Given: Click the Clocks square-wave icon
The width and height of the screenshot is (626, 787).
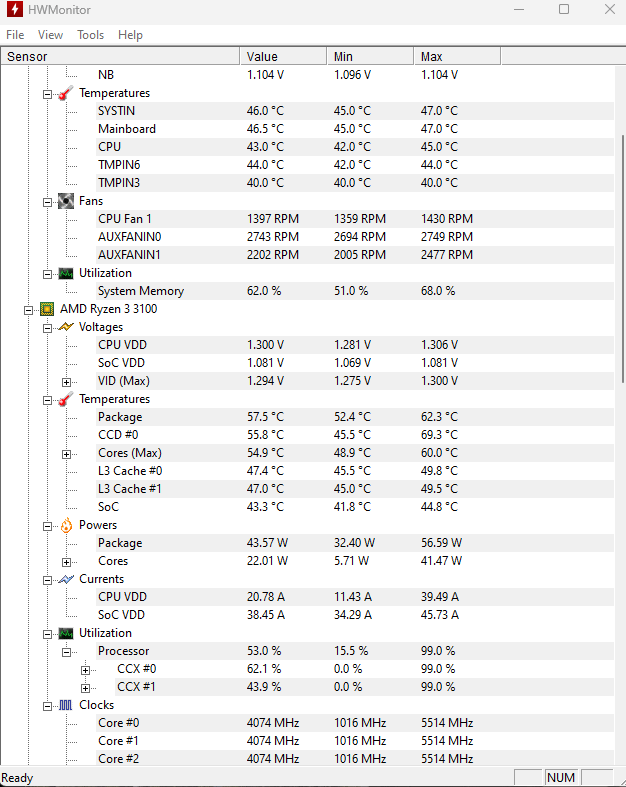Looking at the screenshot, I should tap(66, 705).
